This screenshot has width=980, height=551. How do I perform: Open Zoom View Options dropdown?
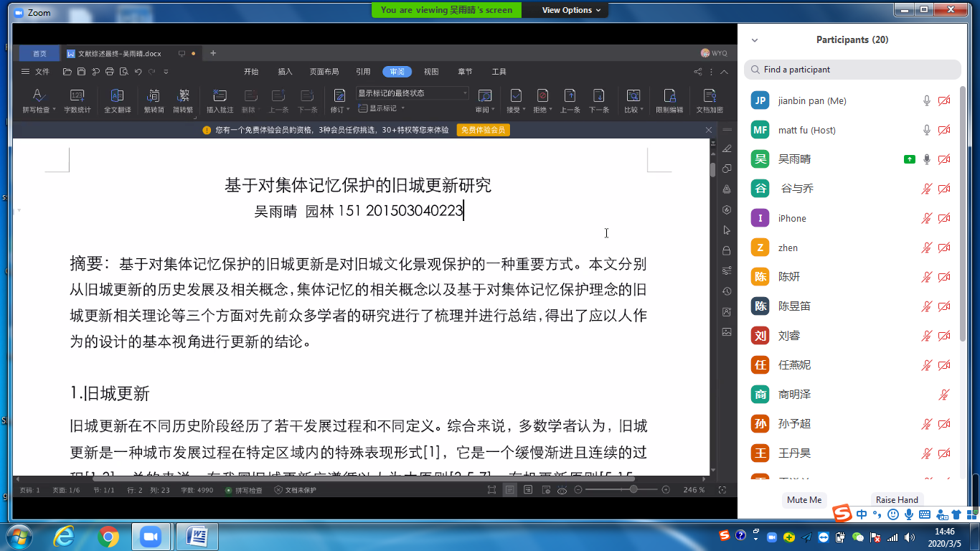click(566, 10)
